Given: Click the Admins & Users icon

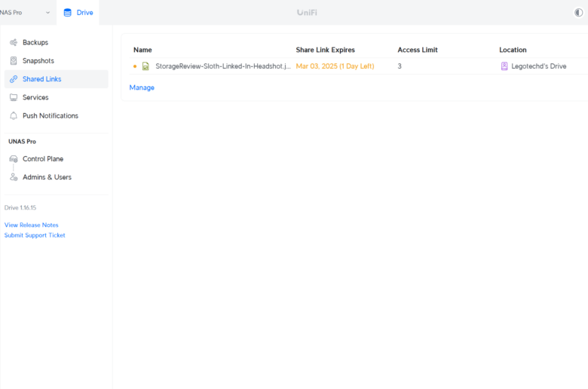Looking at the screenshot, I should [14, 177].
